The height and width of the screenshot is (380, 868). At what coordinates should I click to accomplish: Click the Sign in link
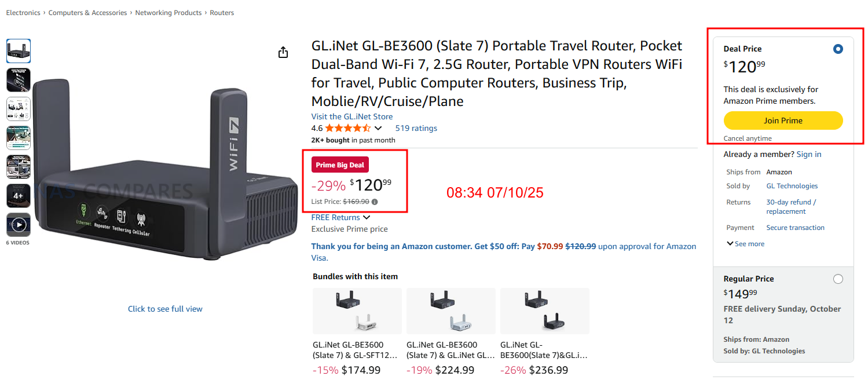[x=809, y=154]
